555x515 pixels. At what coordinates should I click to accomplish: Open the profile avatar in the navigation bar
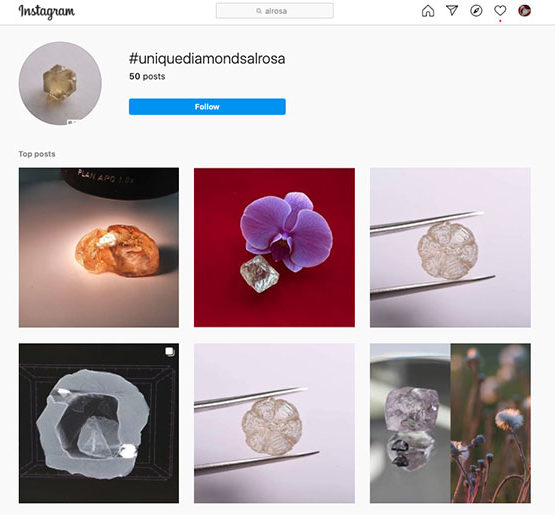coord(524,11)
